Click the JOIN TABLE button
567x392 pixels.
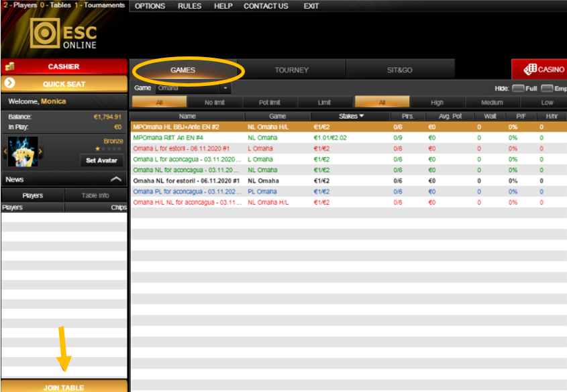64,386
